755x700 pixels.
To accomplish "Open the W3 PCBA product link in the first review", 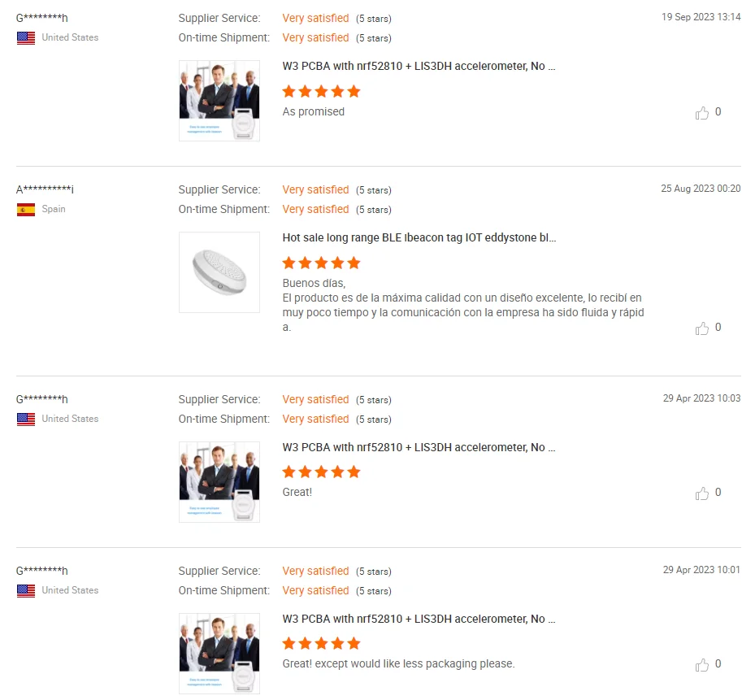I will pyautogui.click(x=419, y=67).
